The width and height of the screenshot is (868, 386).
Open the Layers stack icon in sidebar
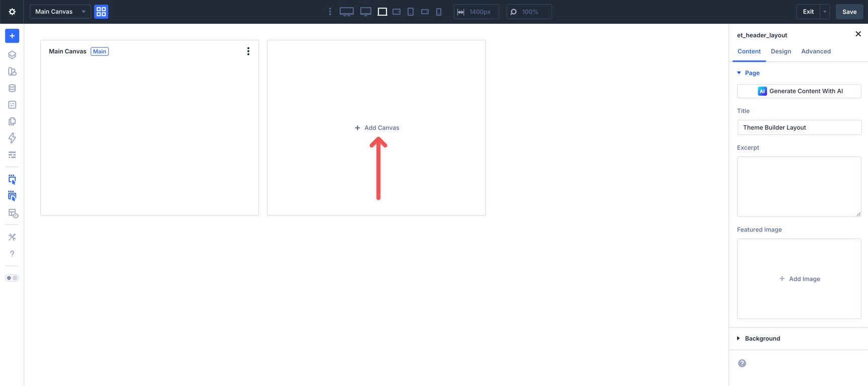(x=12, y=55)
